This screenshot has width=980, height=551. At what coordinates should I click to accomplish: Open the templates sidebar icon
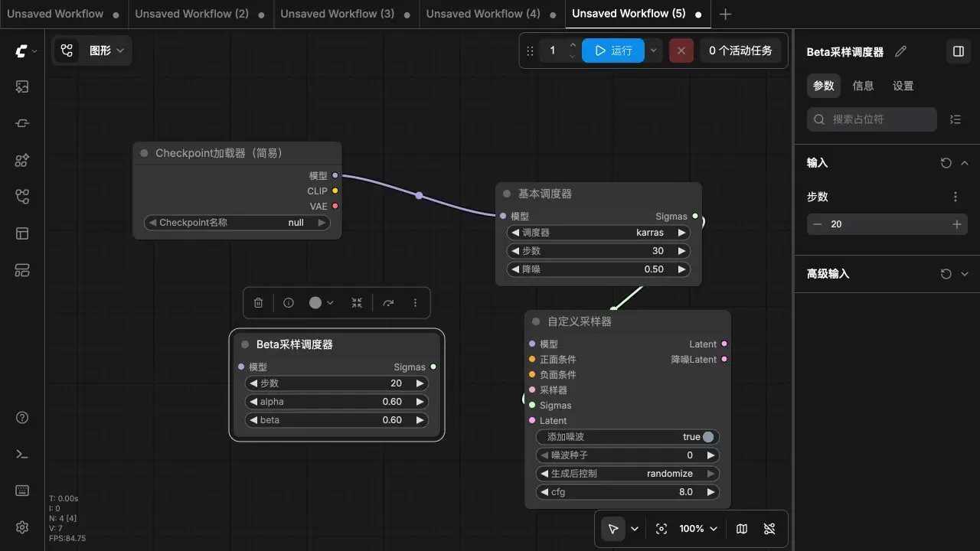point(22,233)
